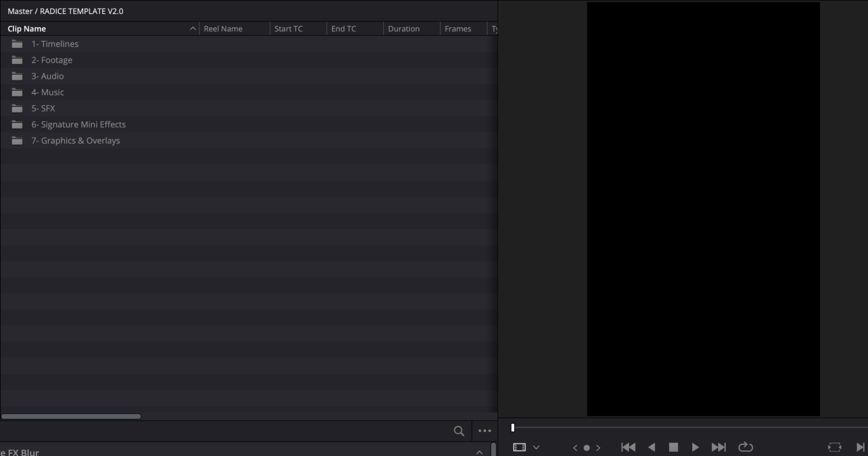Click folder icon of 1- Timelines
Viewport: 868px width, 456px height.
(x=17, y=44)
